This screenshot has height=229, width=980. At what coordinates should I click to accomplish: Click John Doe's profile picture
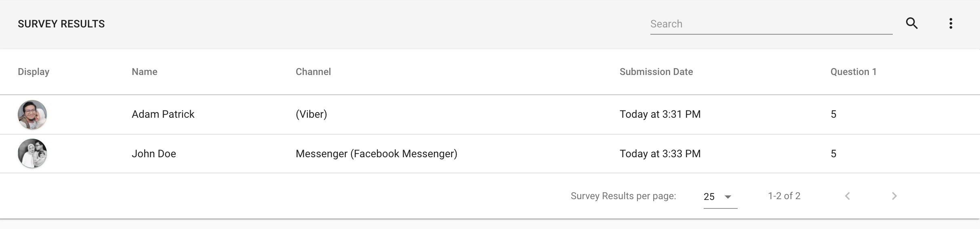[x=32, y=153]
